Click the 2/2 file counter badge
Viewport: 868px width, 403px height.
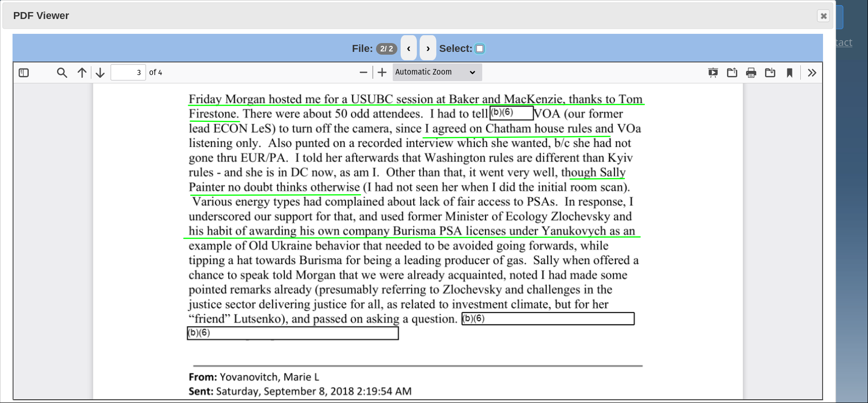pos(387,49)
